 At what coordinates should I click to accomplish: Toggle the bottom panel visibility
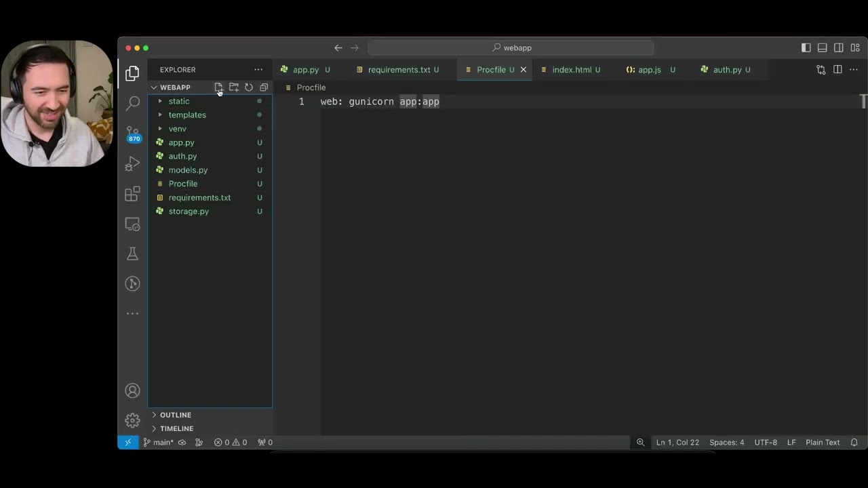[x=822, y=47]
